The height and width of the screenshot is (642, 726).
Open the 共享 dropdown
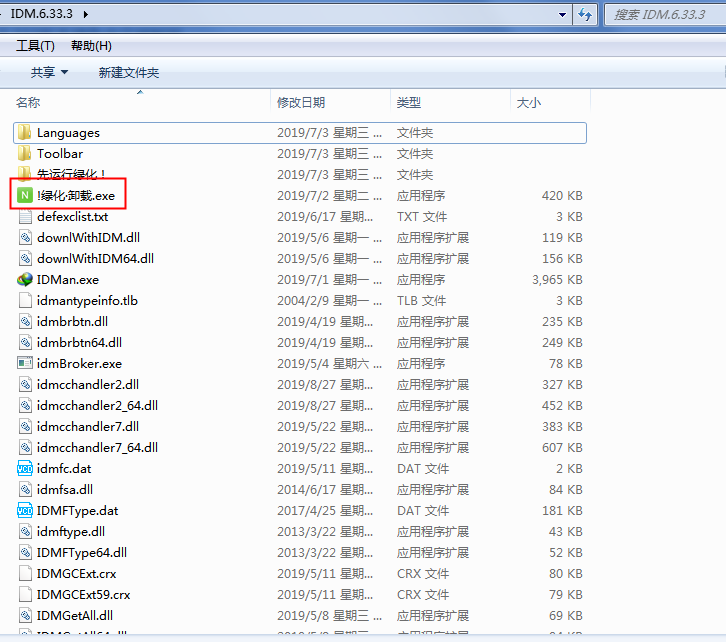pyautogui.click(x=49, y=73)
